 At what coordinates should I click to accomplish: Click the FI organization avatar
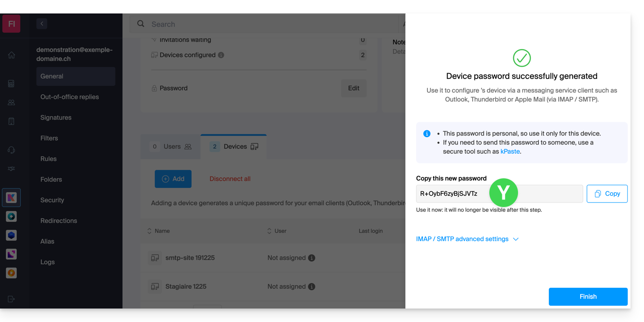coord(11,24)
